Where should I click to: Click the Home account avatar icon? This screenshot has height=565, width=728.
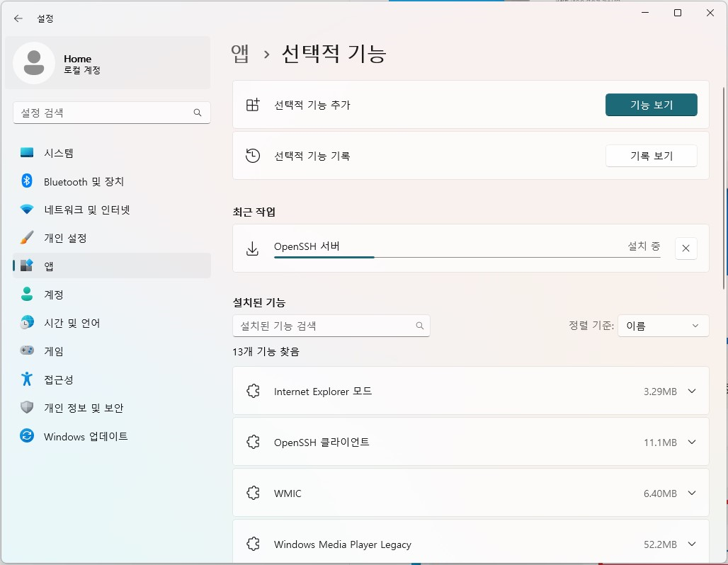[x=34, y=63]
